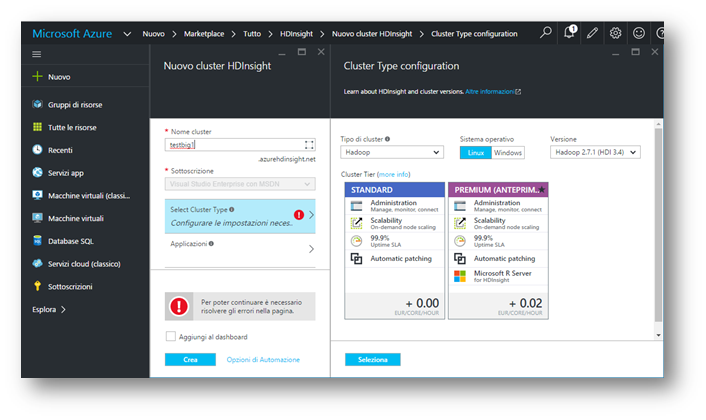Open Opzioni di Automazione link
Image resolution: width=706 pixels, height=420 pixels.
pyautogui.click(x=263, y=360)
